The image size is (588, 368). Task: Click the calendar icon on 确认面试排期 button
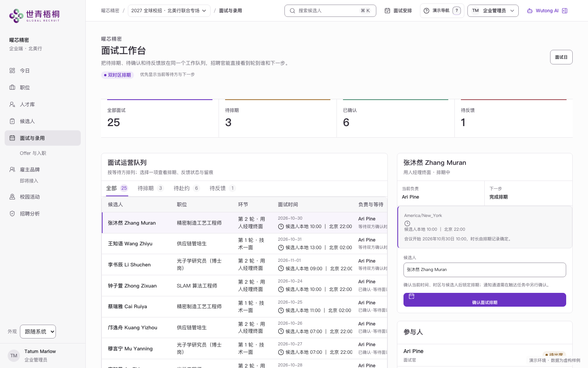coord(412,296)
